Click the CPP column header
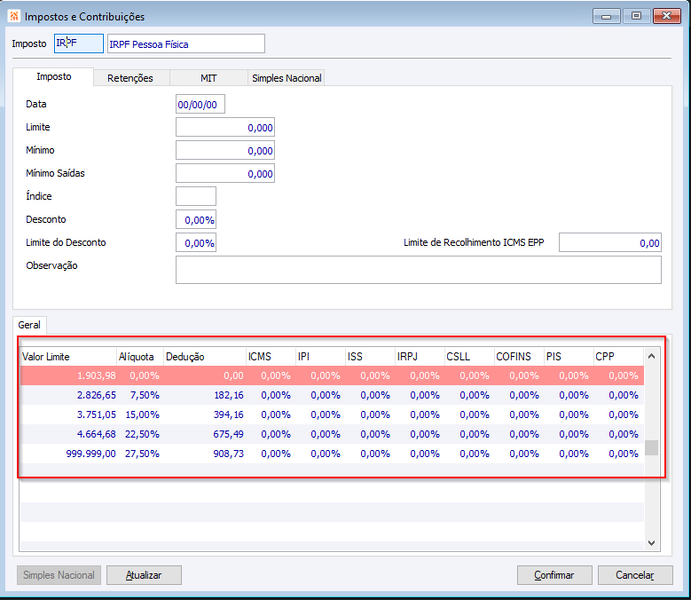This screenshot has height=600, width=691. coord(619,356)
